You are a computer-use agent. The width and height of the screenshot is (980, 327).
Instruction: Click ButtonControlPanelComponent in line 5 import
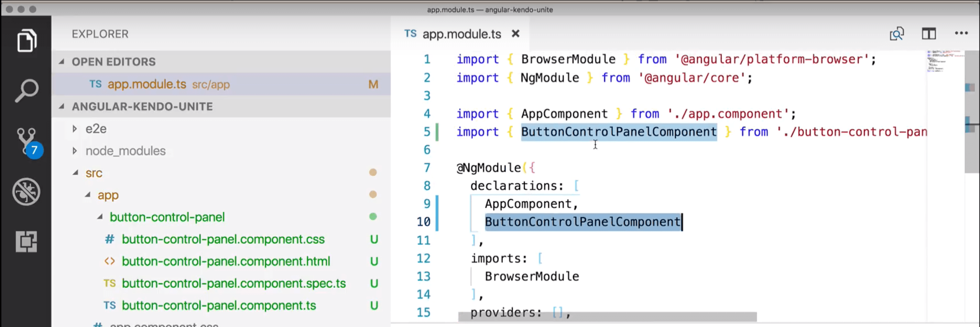click(x=619, y=132)
